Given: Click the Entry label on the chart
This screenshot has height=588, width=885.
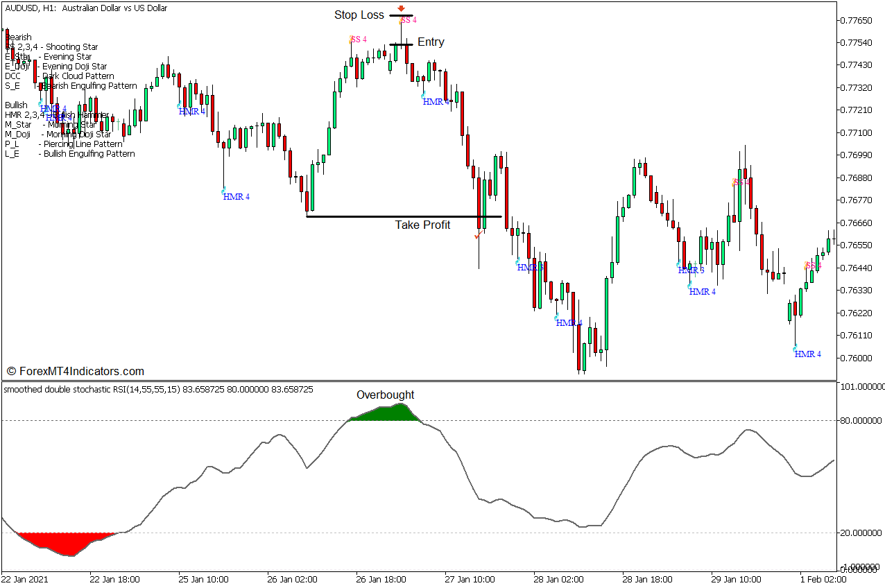Looking at the screenshot, I should click(x=431, y=42).
